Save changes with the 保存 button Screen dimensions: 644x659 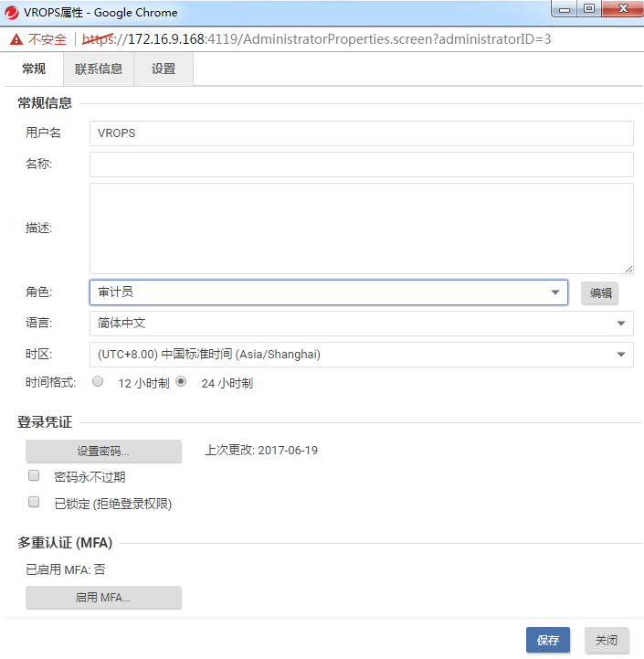tap(548, 641)
